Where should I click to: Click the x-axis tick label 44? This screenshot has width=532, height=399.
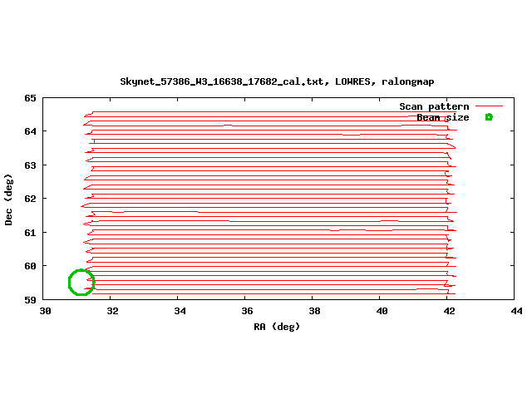point(516,311)
